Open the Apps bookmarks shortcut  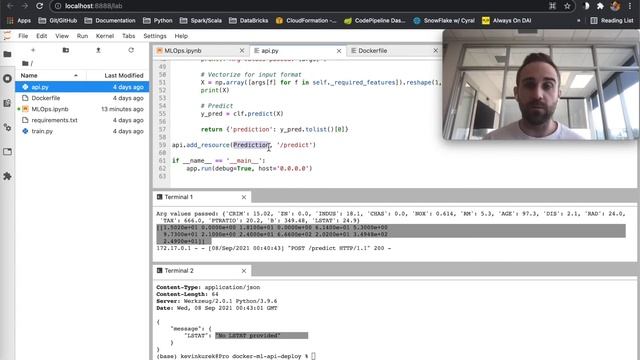click(19, 20)
